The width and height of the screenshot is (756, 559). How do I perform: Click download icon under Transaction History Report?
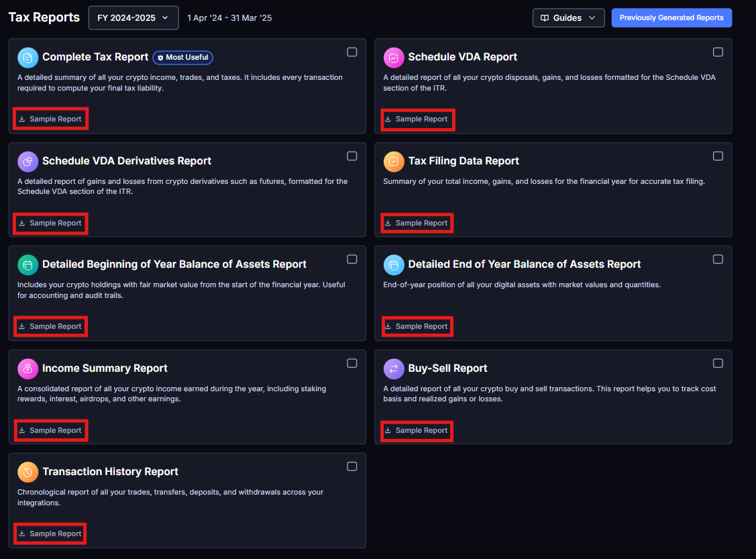21,533
